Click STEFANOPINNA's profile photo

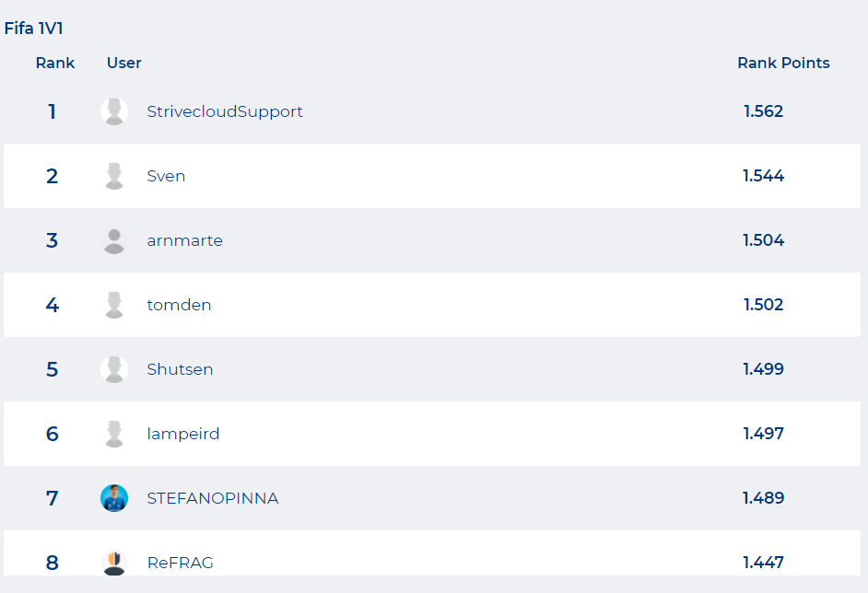click(x=114, y=498)
